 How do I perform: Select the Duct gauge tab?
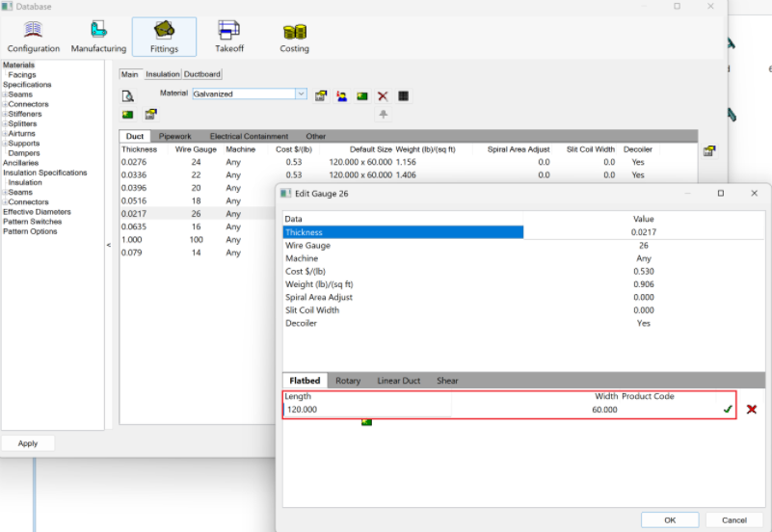click(135, 136)
